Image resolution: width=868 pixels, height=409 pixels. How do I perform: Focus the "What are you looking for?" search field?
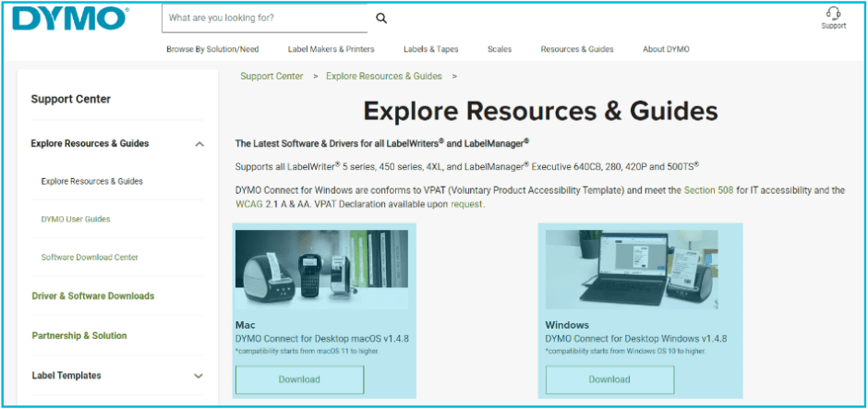tap(265, 18)
